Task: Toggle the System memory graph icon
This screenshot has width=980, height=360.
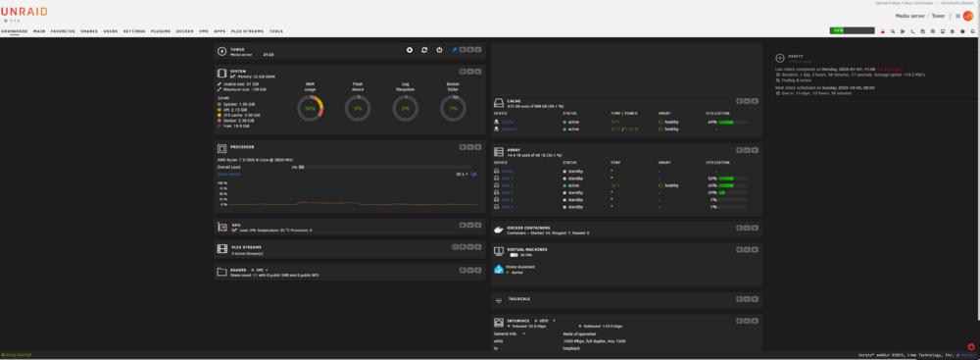Action: (x=233, y=77)
